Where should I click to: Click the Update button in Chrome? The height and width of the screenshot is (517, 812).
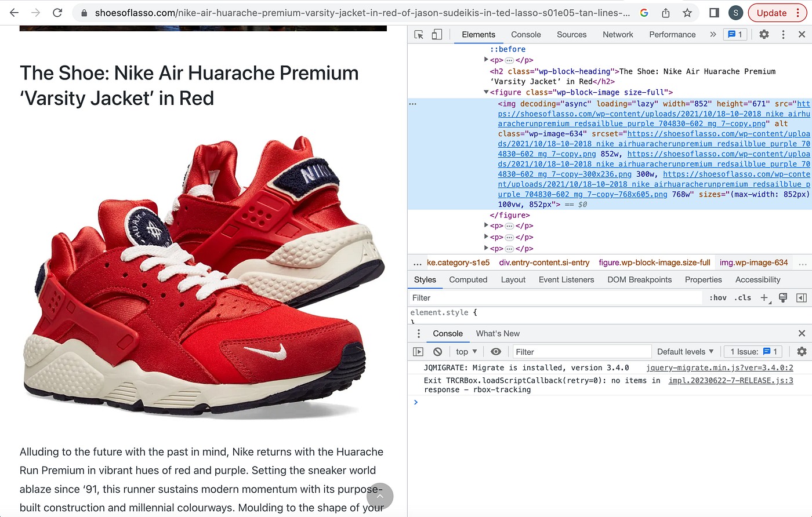pos(771,13)
